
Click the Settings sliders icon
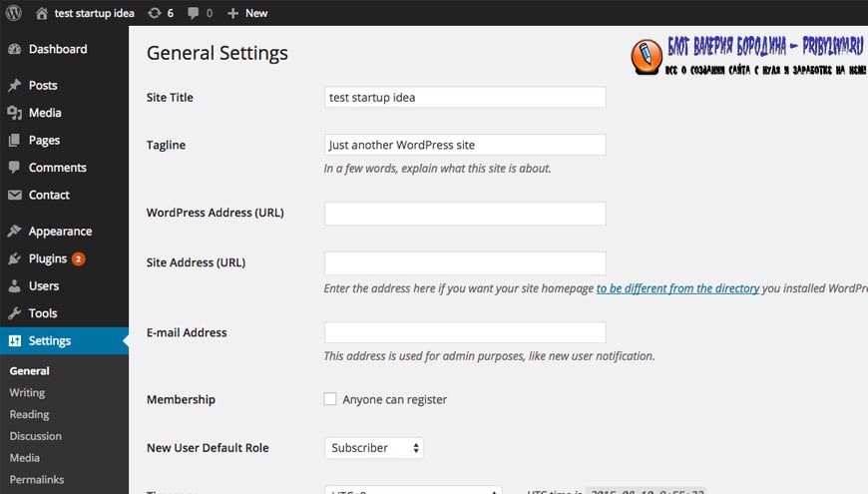tap(15, 340)
